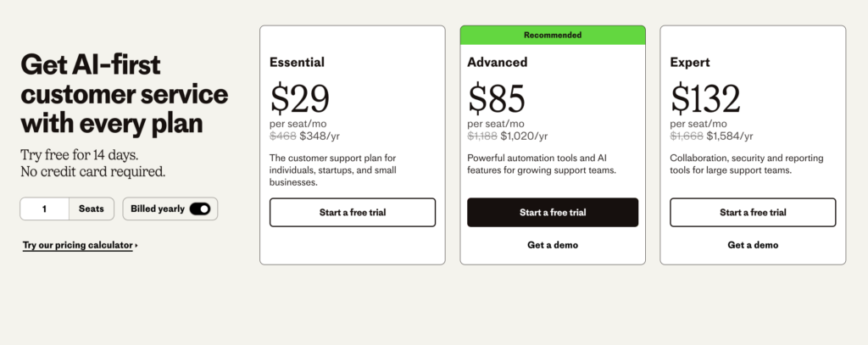Image resolution: width=868 pixels, height=345 pixels.
Task: Start a free trial of Expert plan
Action: click(753, 212)
